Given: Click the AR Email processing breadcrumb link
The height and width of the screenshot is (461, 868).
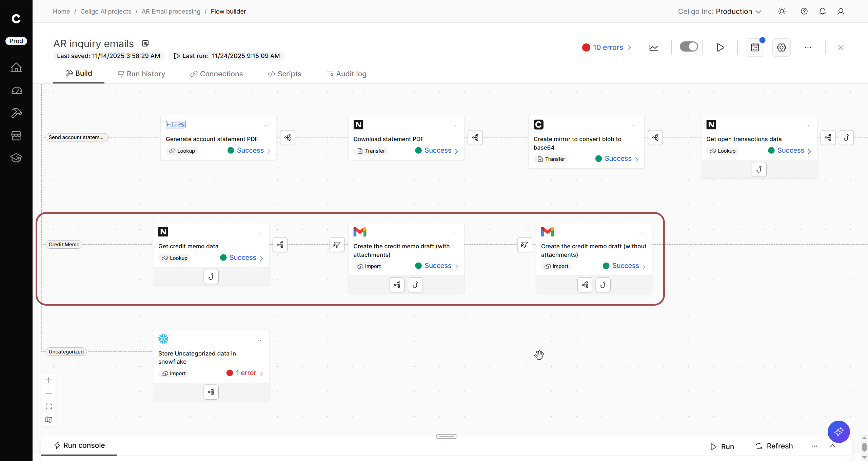Looking at the screenshot, I should click(171, 12).
